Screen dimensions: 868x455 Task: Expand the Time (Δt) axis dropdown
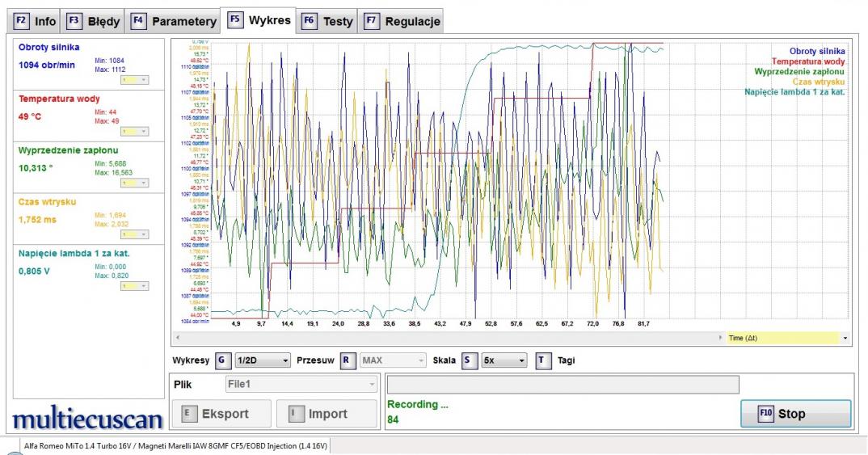click(x=845, y=338)
